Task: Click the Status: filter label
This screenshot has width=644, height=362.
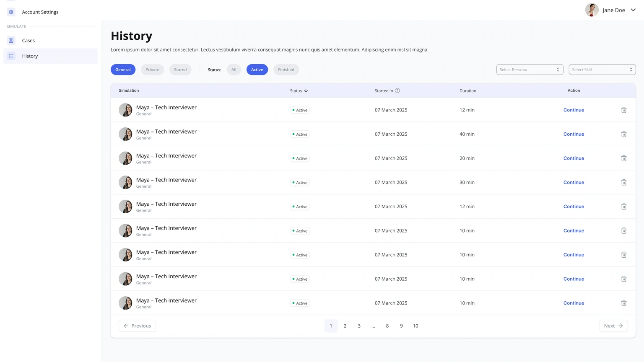Action: pyautogui.click(x=215, y=70)
